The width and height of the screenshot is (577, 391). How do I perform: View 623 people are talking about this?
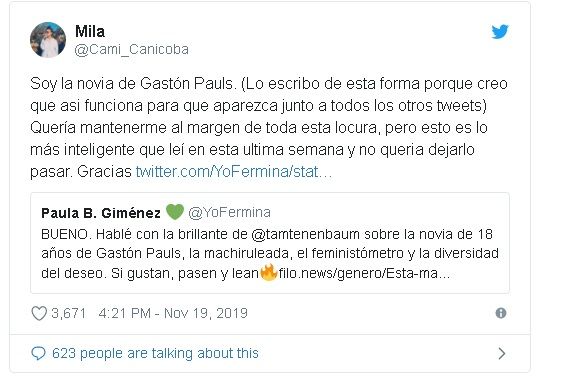pyautogui.click(x=155, y=353)
